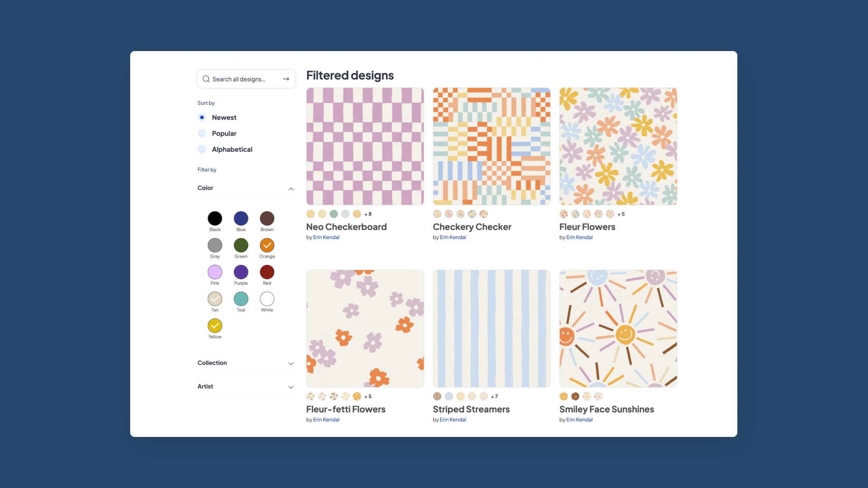Expand the Collection filter section

pyautogui.click(x=291, y=364)
